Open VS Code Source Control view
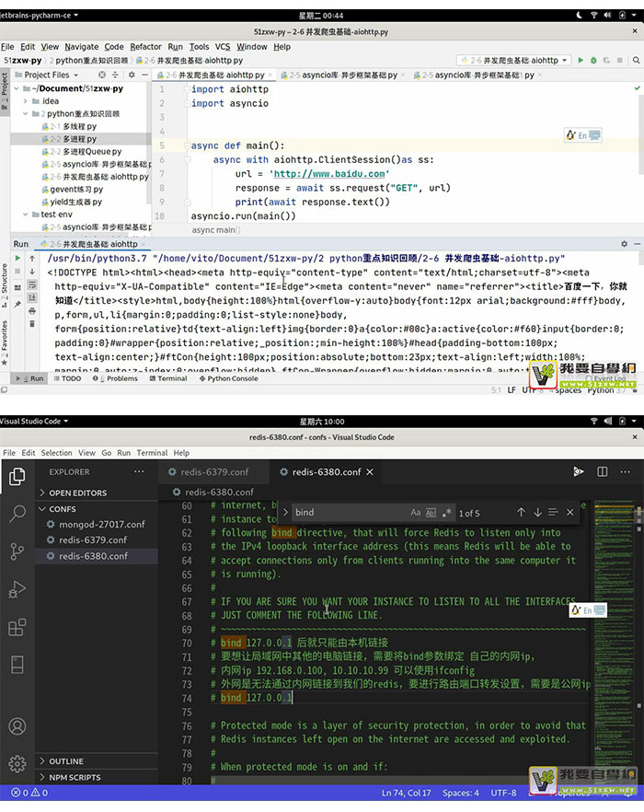 point(17,551)
